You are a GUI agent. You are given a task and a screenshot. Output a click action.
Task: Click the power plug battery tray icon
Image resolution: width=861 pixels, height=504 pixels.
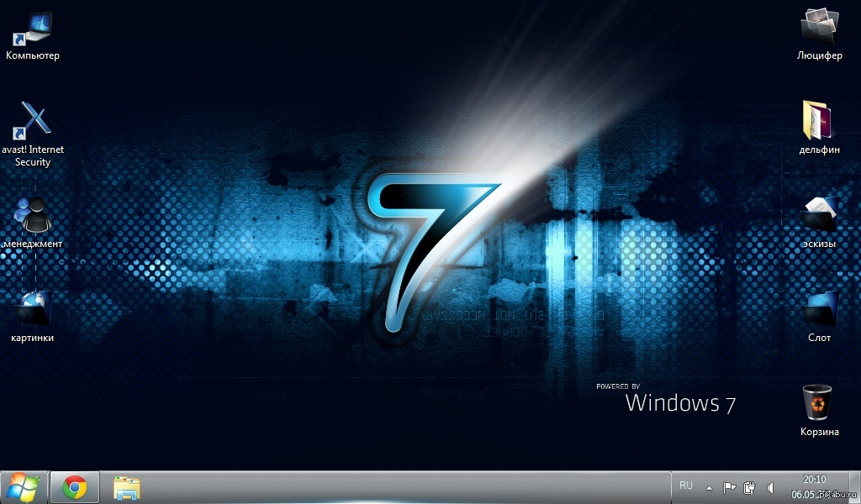[749, 487]
